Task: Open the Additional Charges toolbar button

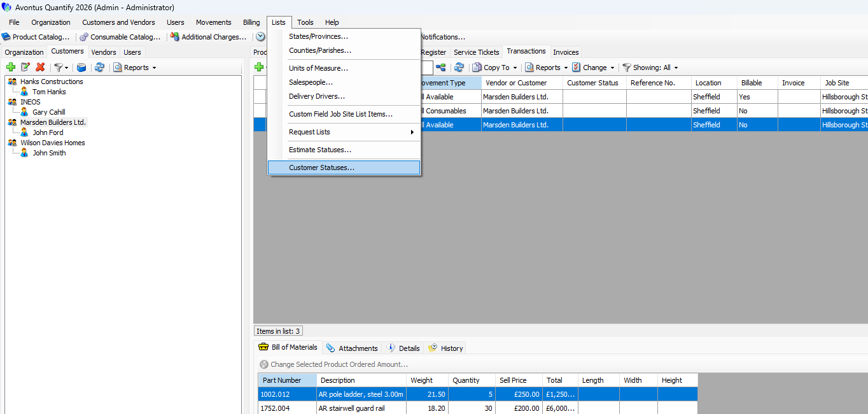Action: click(209, 37)
